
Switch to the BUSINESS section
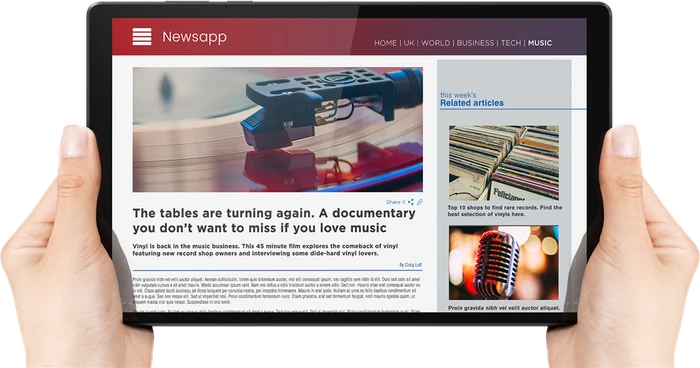(x=475, y=43)
